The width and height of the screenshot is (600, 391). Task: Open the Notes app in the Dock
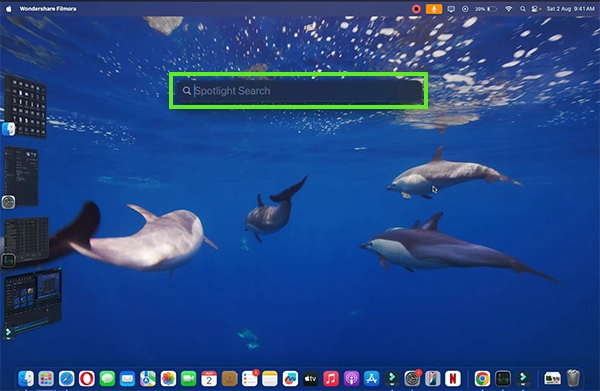pyautogui.click(x=270, y=379)
